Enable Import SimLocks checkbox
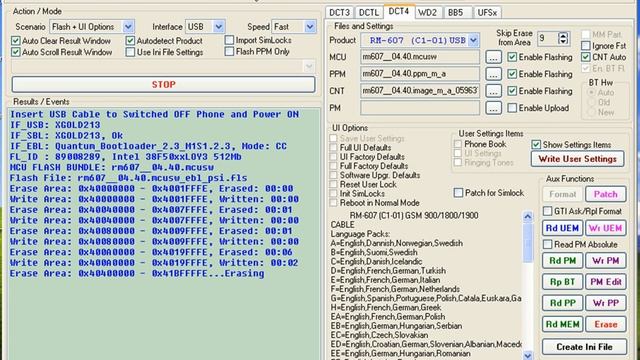This screenshot has height=360, width=640. click(229, 40)
